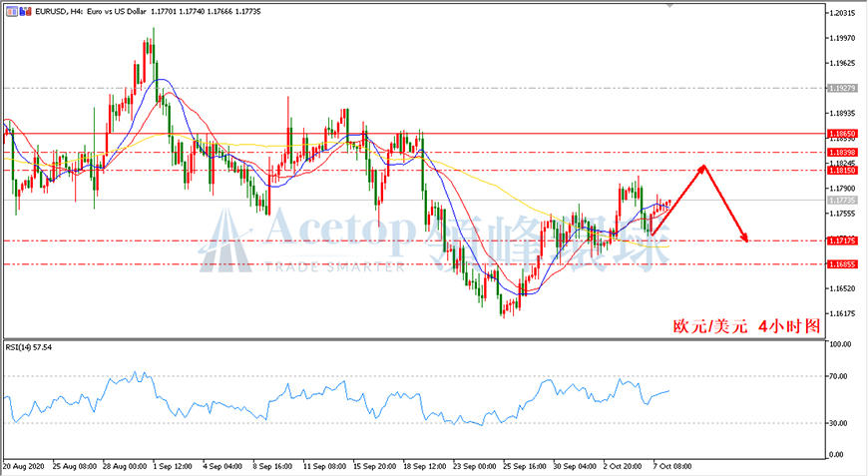Click the 1.19970 price scale value

843,38
